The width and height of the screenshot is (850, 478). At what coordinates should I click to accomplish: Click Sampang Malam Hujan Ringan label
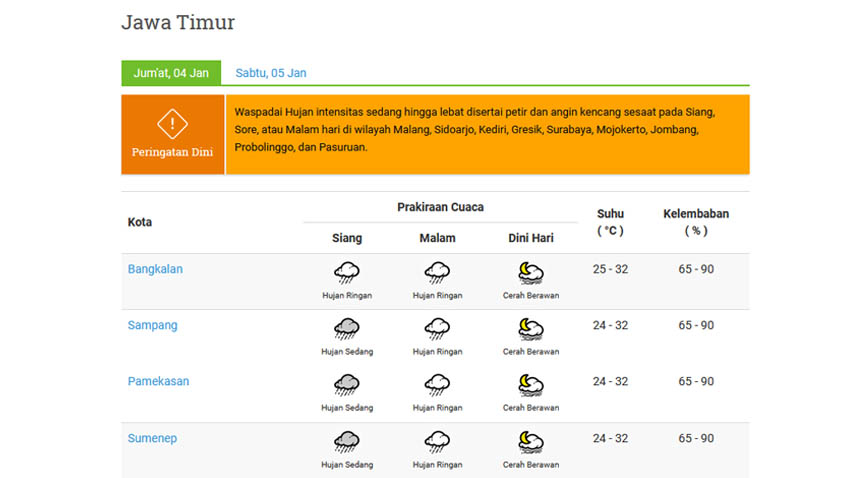[437, 352]
